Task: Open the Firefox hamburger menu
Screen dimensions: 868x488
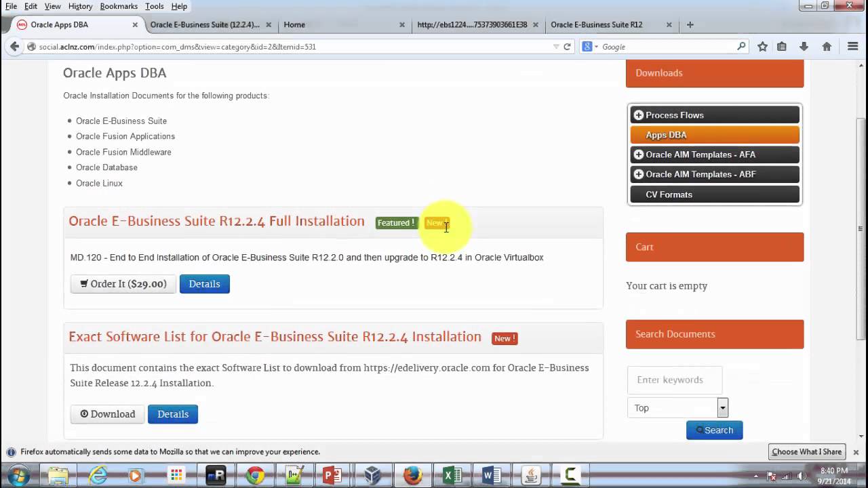Action: click(x=853, y=47)
